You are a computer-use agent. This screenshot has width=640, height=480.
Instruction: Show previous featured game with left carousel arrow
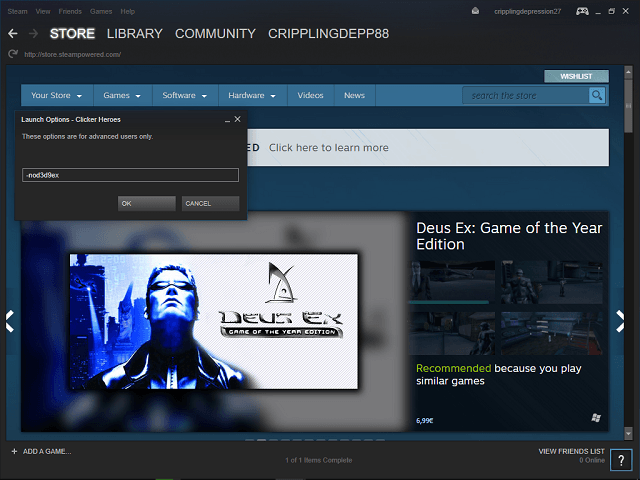coord(10,321)
